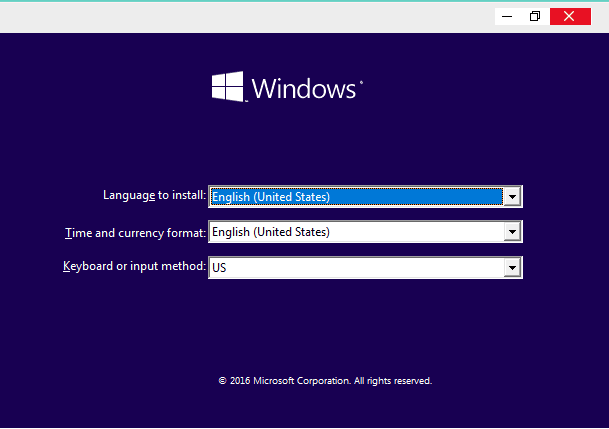The height and width of the screenshot is (429, 609).
Task: Restore down the setup window
Action: point(535,16)
